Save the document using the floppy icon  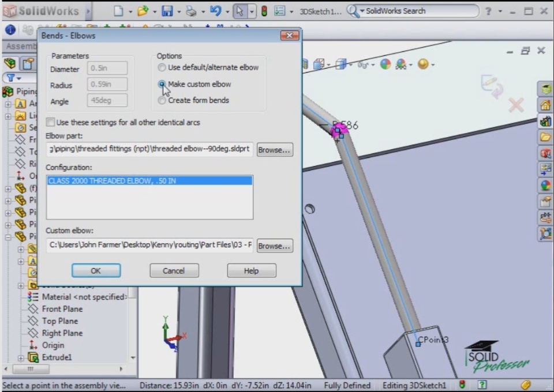167,11
